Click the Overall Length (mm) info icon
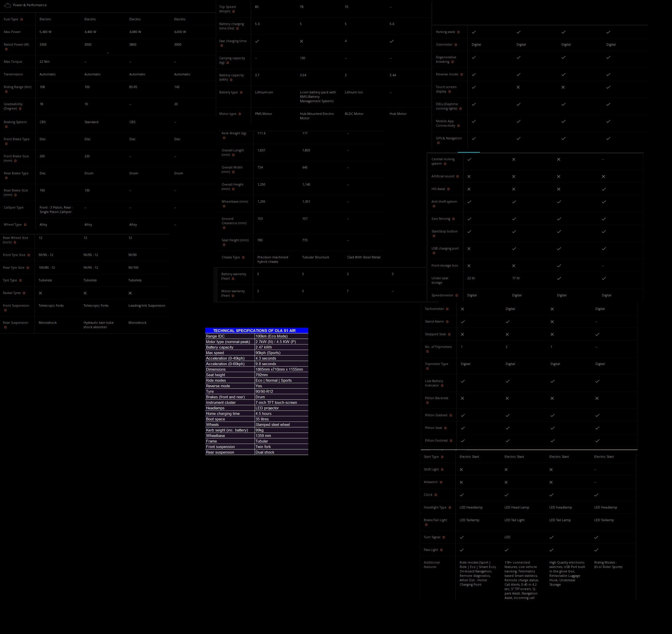 [x=233, y=155]
